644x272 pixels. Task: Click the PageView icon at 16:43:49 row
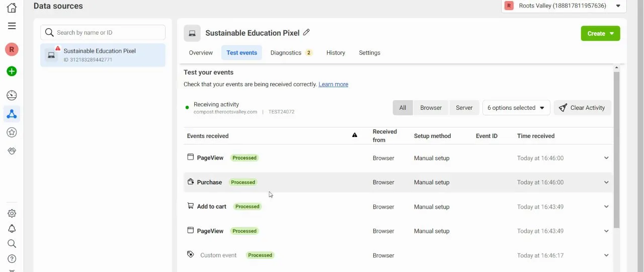[190, 230]
